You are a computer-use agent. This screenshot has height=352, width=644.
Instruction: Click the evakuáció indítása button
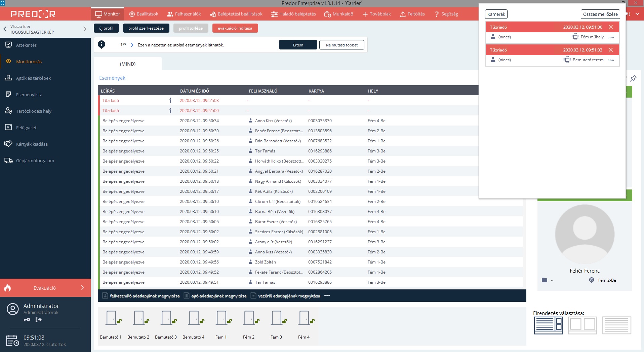[x=235, y=28]
